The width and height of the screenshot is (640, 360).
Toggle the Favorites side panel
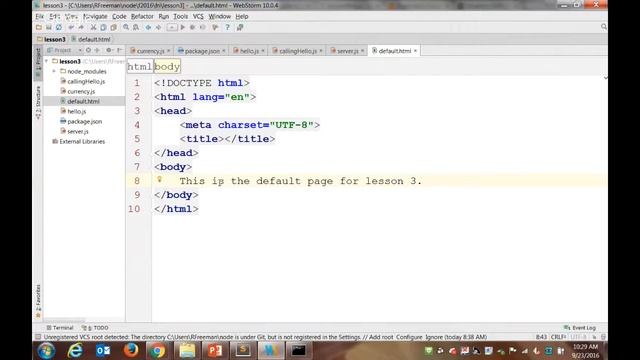coord(38,301)
